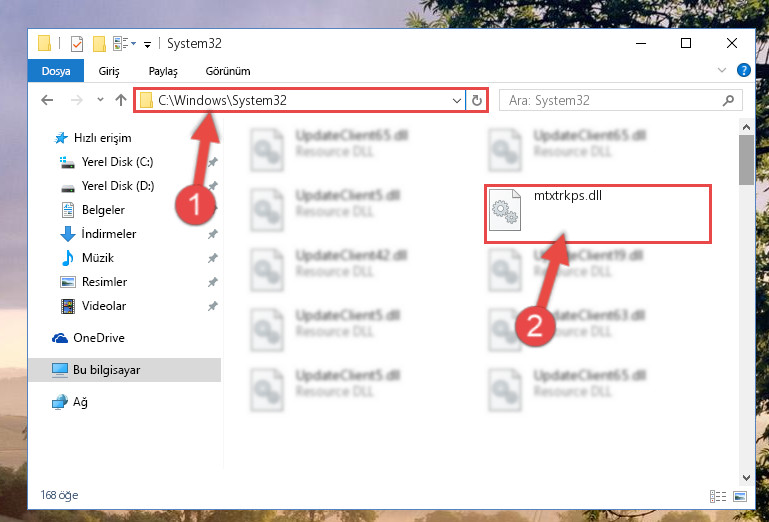Refresh the System32 folder view

coord(476,101)
